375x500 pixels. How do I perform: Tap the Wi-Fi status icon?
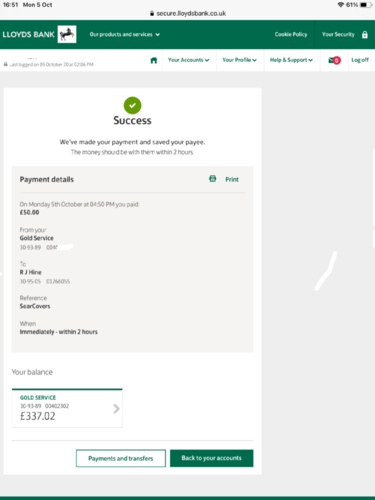coord(341,5)
